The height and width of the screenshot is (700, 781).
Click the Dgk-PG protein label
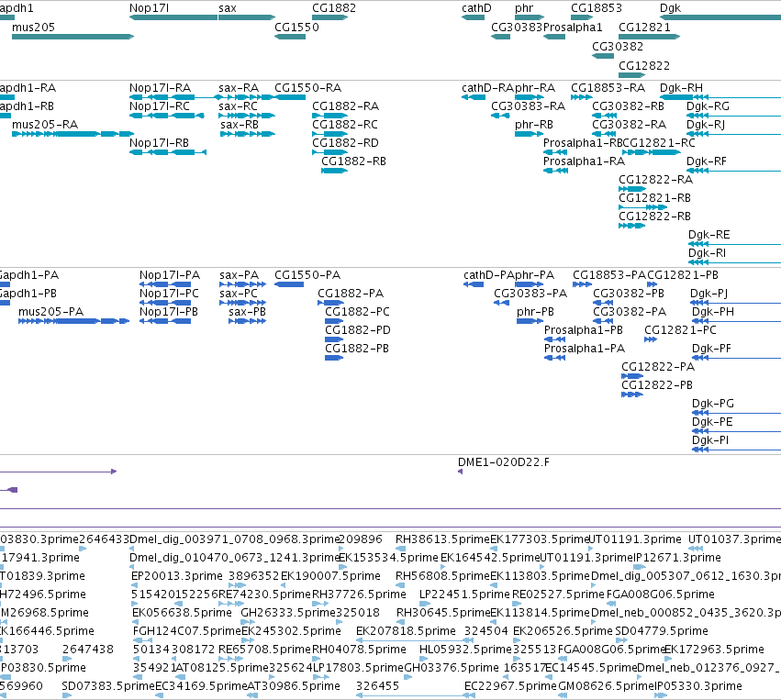(713, 404)
